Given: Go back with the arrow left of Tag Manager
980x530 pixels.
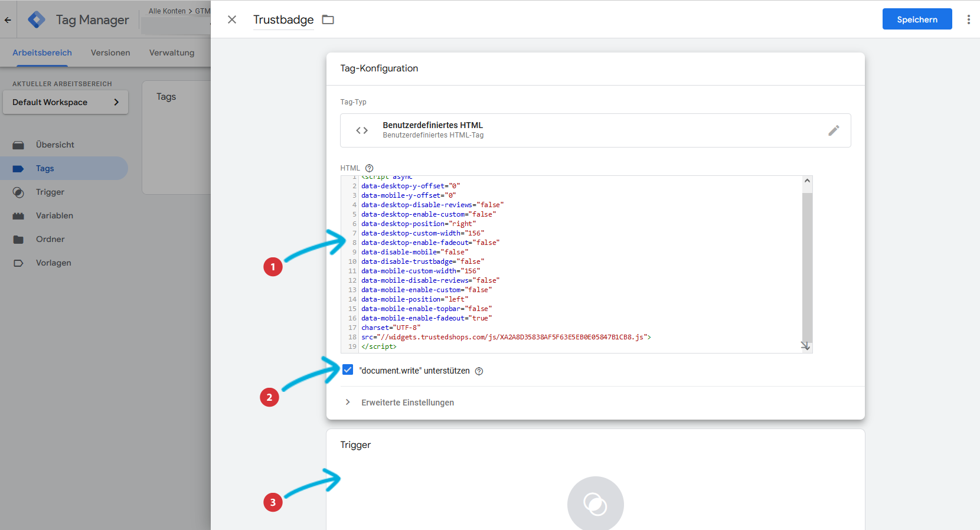Looking at the screenshot, I should click(x=8, y=19).
